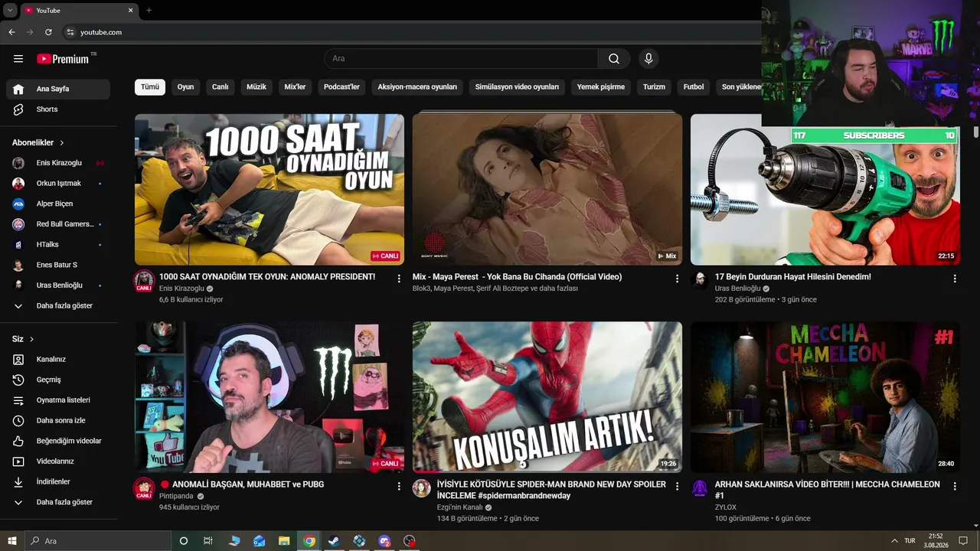Open the KONUŞALIM ARTIK Spider-Man thumbnail

tap(547, 397)
